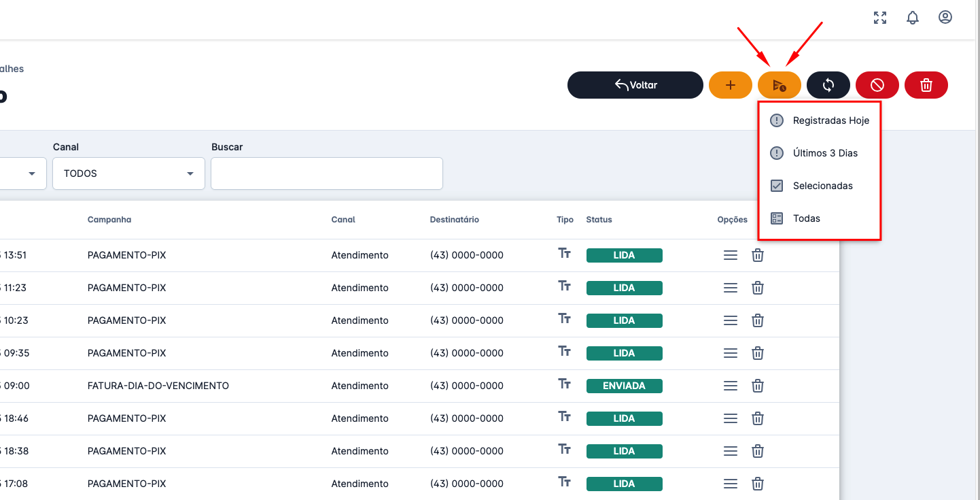This screenshot has height=500, width=980.
Task: Click the red trash delete button
Action: (x=926, y=85)
